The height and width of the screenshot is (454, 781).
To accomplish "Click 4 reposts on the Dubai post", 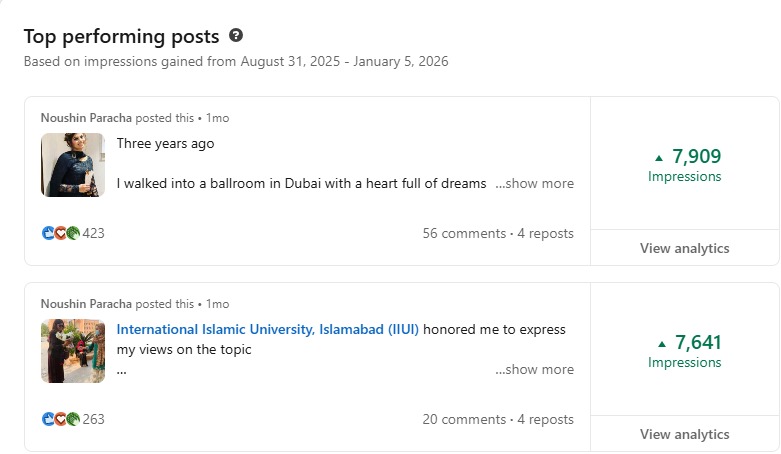I will (546, 233).
